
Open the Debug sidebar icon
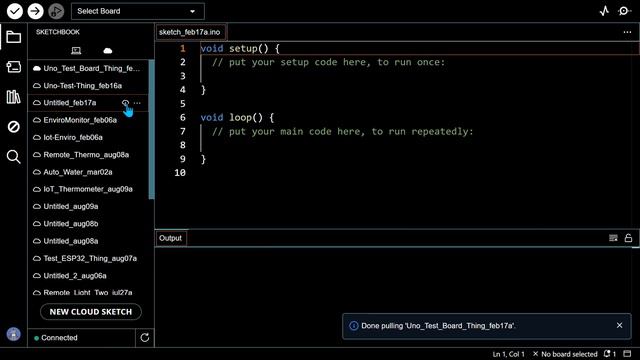tap(13, 127)
